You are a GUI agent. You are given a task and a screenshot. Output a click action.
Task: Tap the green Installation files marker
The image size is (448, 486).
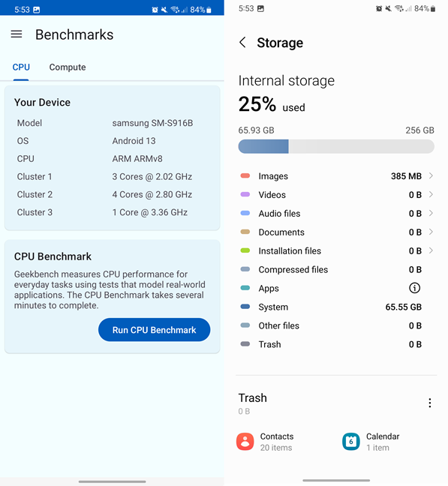(x=245, y=250)
